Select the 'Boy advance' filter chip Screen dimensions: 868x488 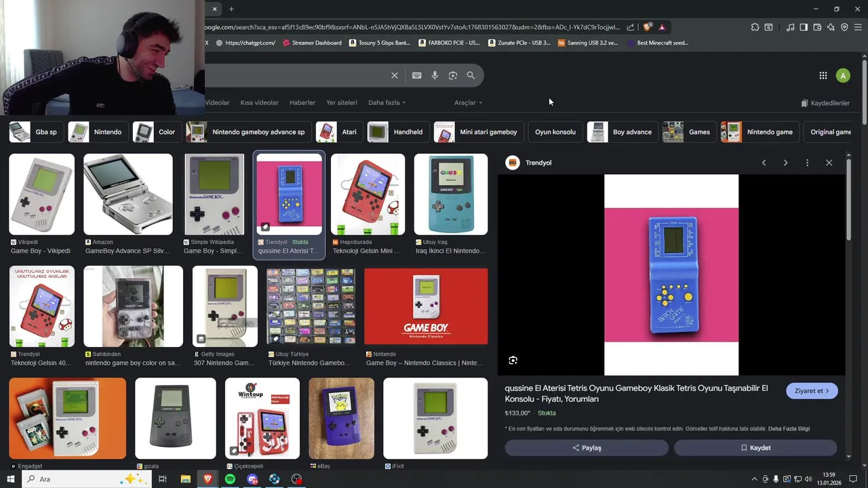pyautogui.click(x=623, y=132)
